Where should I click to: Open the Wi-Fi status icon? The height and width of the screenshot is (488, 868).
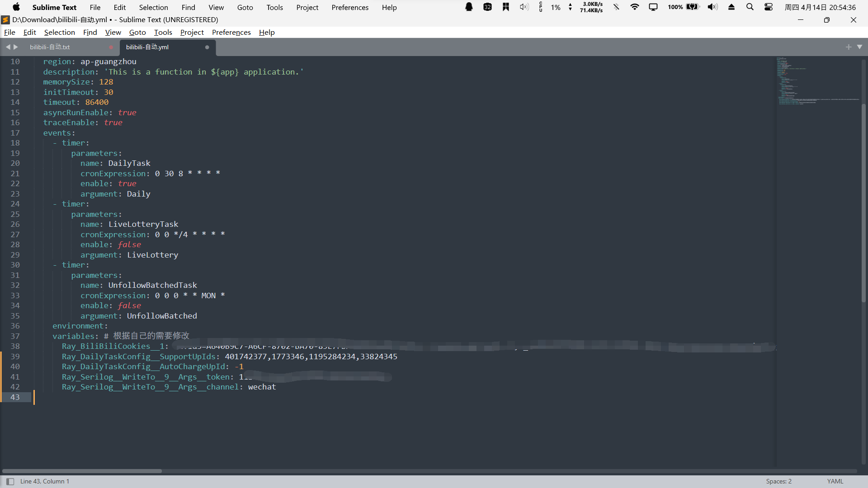click(635, 7)
